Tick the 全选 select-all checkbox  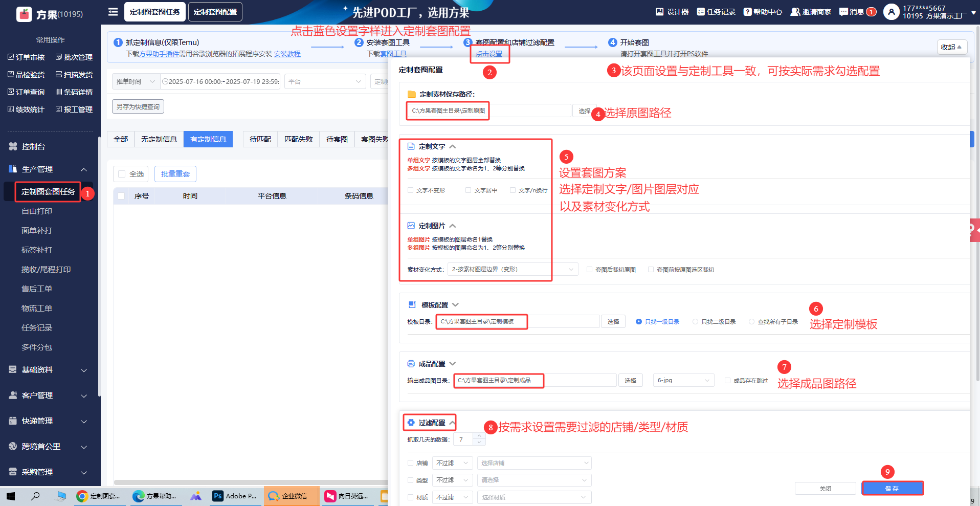pos(122,174)
